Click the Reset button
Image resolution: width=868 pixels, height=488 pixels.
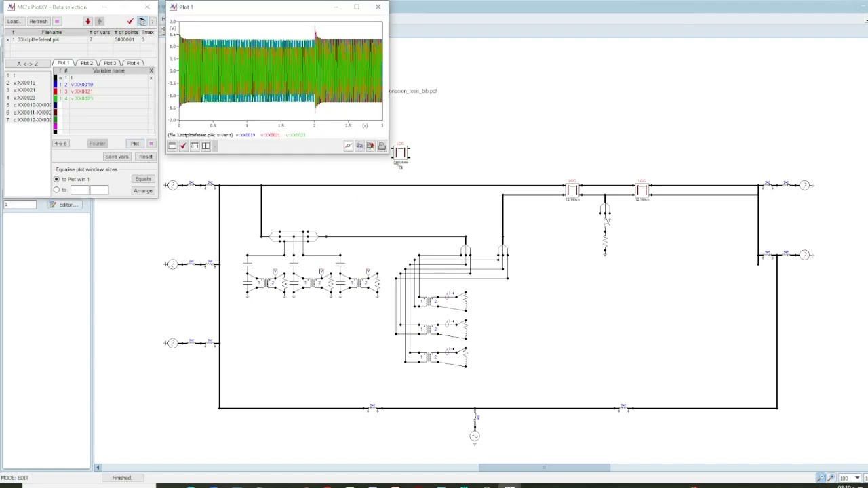pyautogui.click(x=145, y=157)
